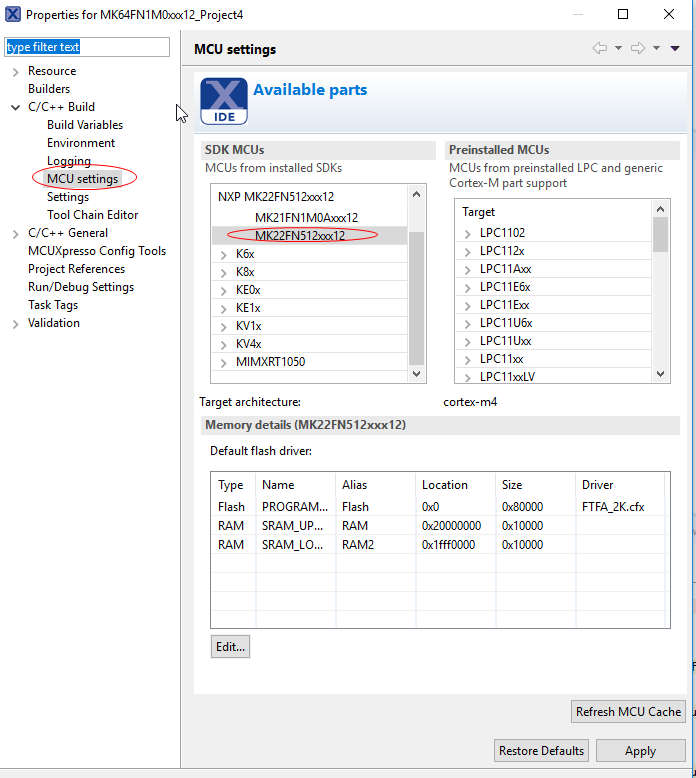The image size is (696, 778).
Task: Click the Location column header
Action: point(455,485)
